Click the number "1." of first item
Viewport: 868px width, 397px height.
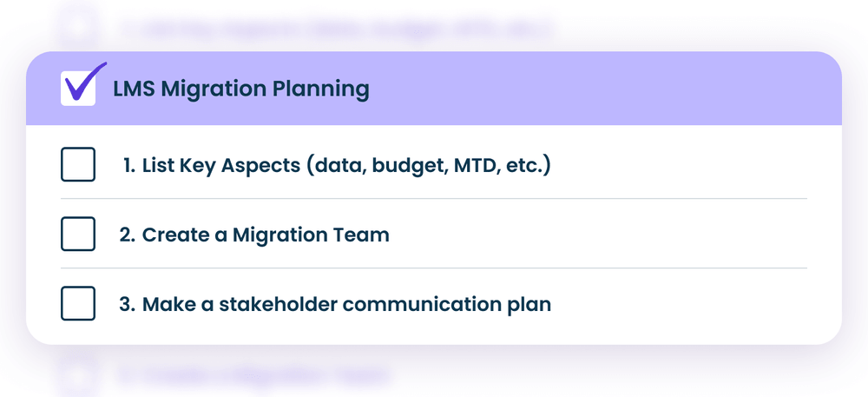pos(129,165)
